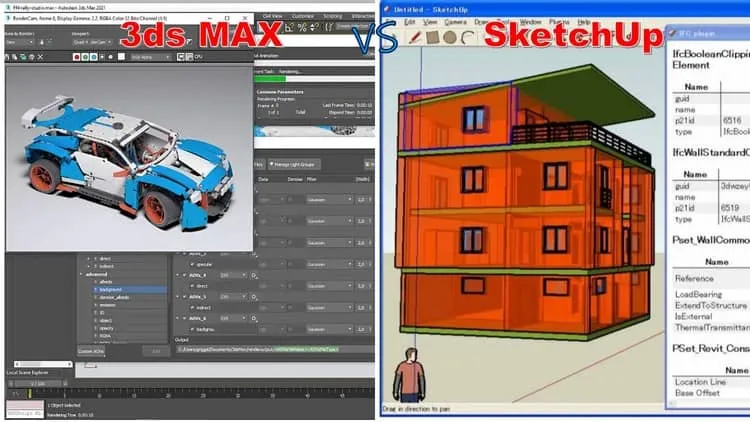Select the opacity item in AOV tree
The height and width of the screenshot is (422, 750).
107,328
